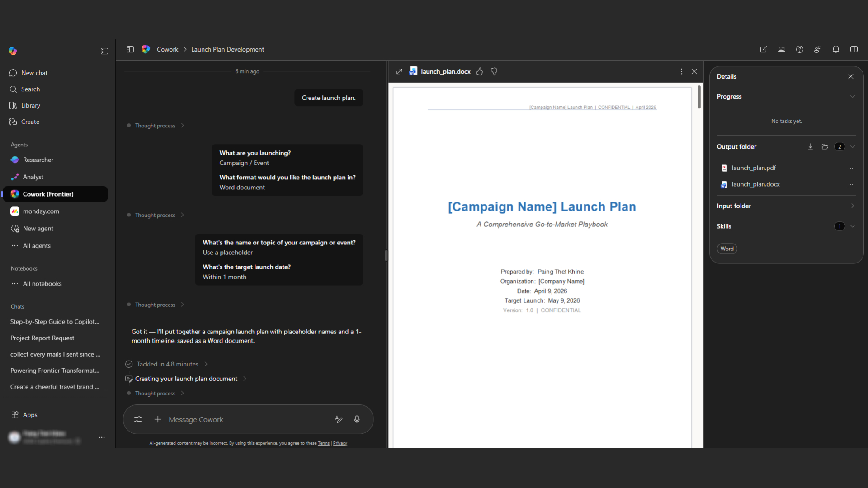Image resolution: width=868 pixels, height=488 pixels.
Task: Open the monday.com agent
Action: (41, 211)
